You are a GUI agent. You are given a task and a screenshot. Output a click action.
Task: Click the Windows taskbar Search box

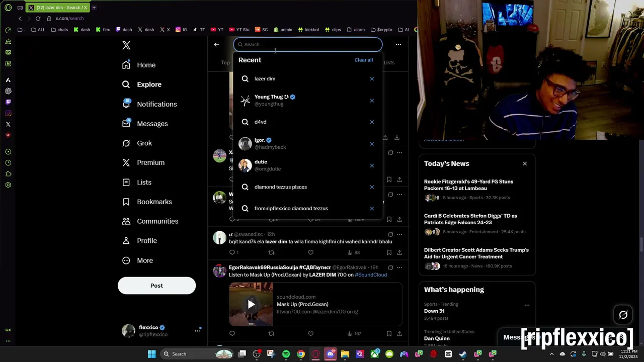coord(197,354)
